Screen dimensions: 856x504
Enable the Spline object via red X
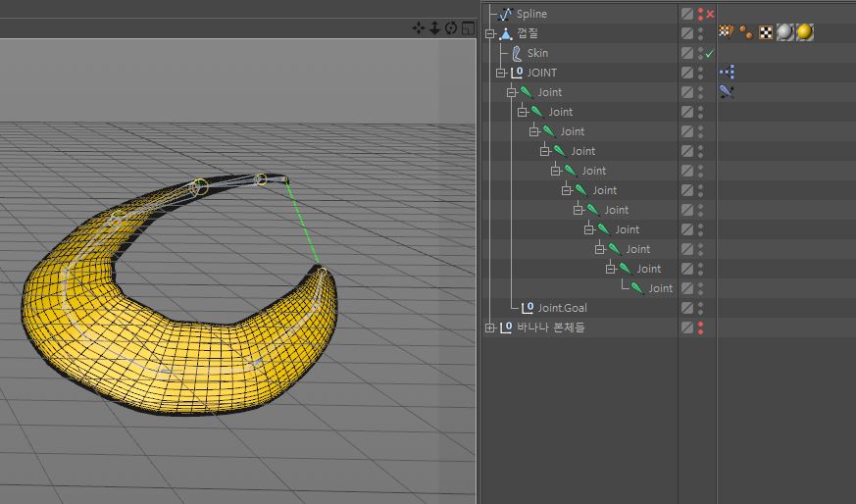tap(709, 14)
